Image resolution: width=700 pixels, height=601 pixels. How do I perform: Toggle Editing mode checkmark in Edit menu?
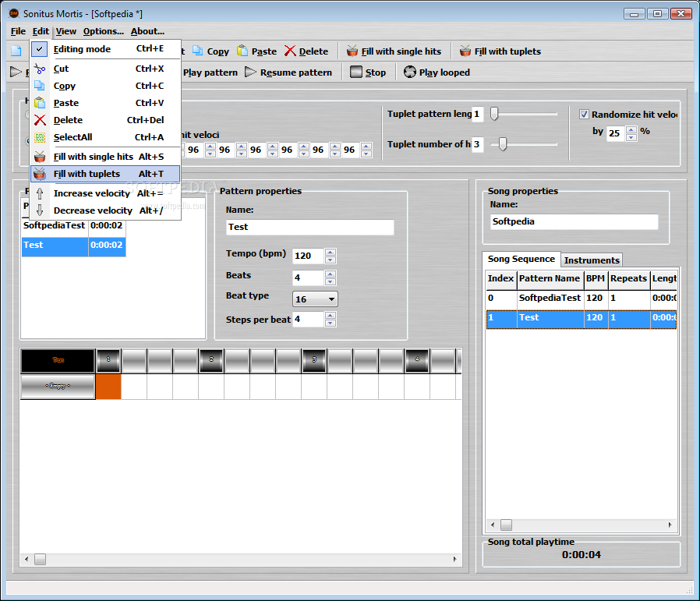[x=39, y=49]
